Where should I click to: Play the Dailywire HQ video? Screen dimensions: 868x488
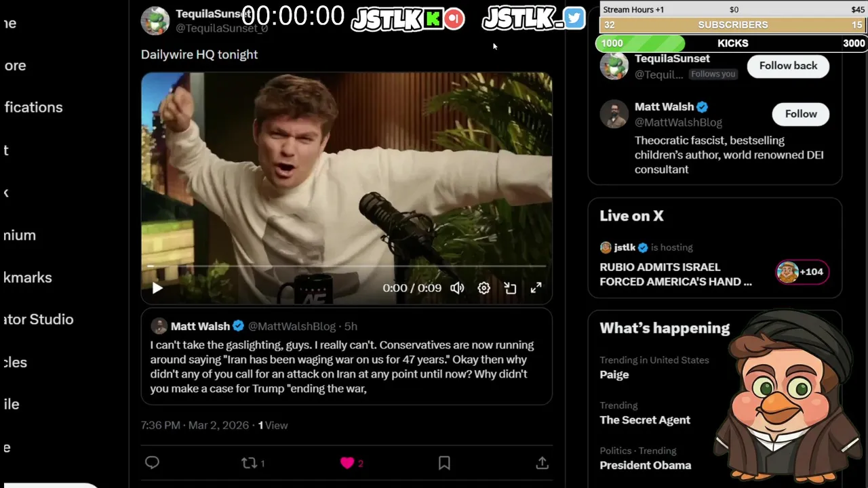[157, 288]
